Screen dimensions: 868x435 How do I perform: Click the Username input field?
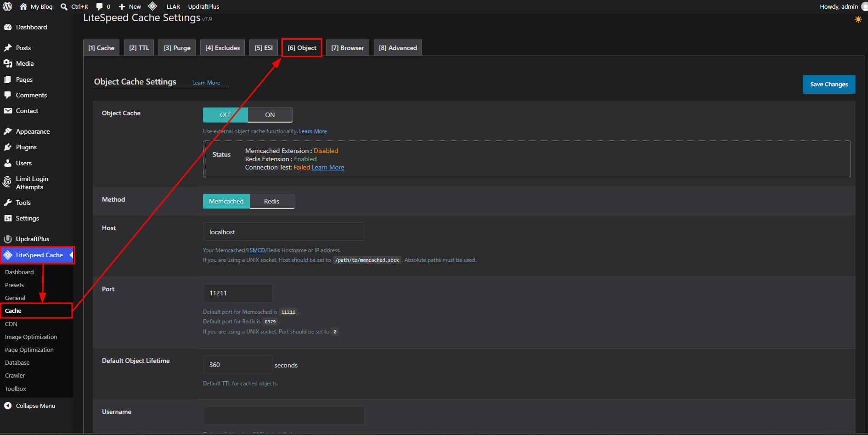[x=284, y=415]
